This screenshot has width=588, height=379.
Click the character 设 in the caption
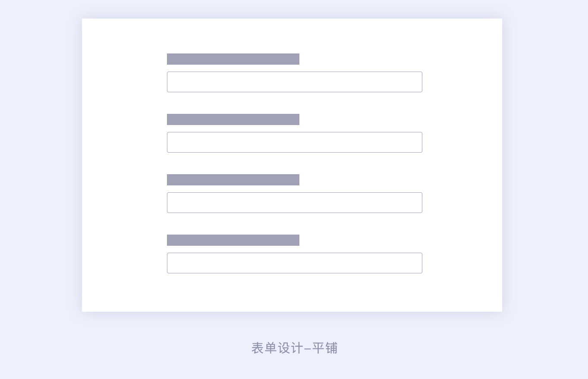coord(283,348)
